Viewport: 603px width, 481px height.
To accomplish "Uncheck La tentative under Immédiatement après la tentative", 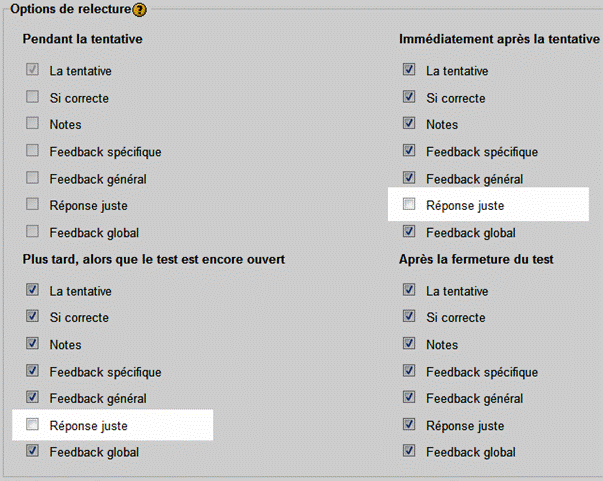I will (x=408, y=71).
